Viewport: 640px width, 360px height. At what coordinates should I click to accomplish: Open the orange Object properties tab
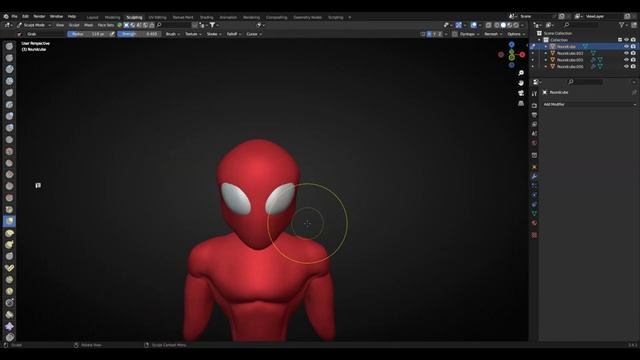pyautogui.click(x=534, y=167)
